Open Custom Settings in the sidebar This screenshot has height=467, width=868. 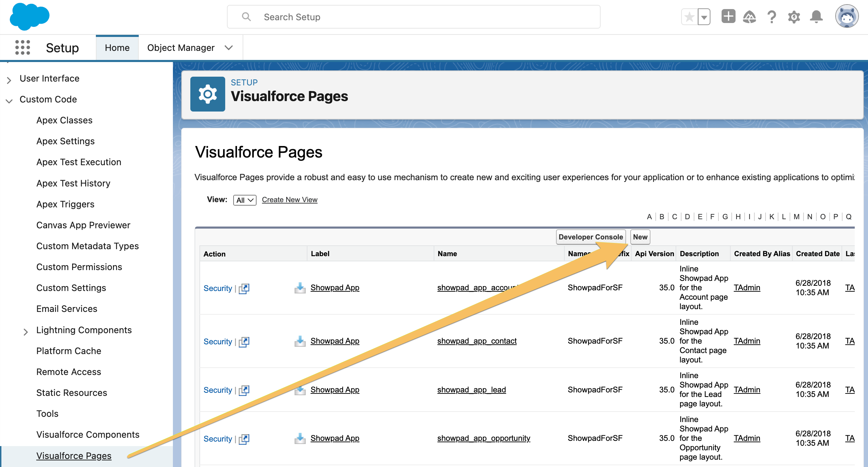71,288
